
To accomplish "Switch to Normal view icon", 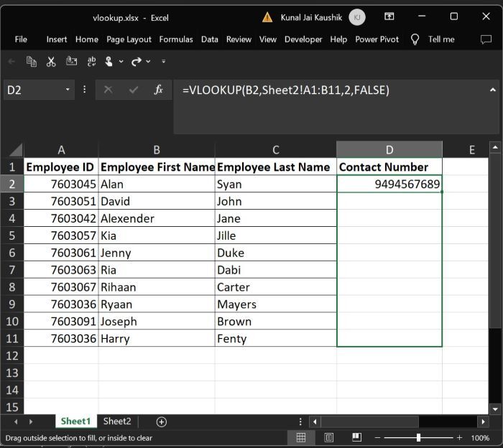I will [301, 437].
